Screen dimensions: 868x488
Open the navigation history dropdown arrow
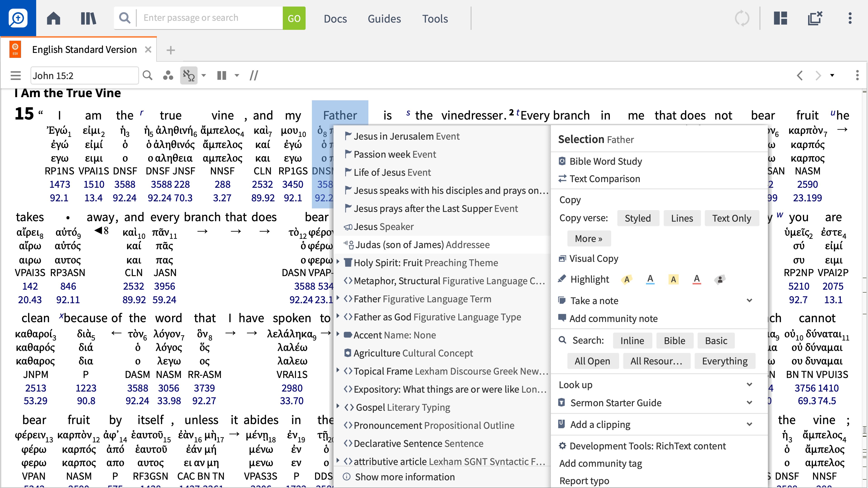pyautogui.click(x=832, y=75)
